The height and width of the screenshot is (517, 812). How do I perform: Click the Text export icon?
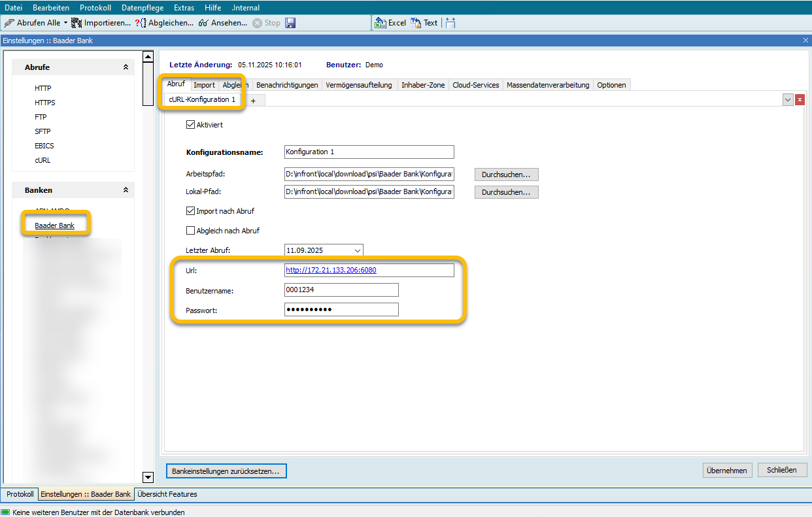[416, 23]
